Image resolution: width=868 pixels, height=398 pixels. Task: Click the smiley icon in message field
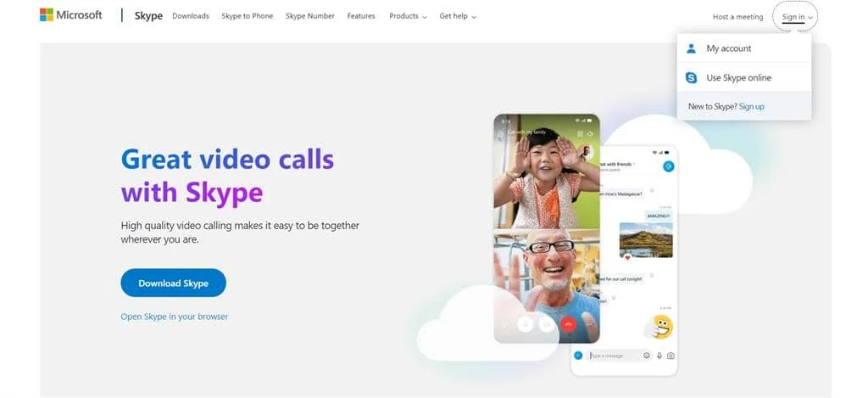pyautogui.click(x=647, y=356)
